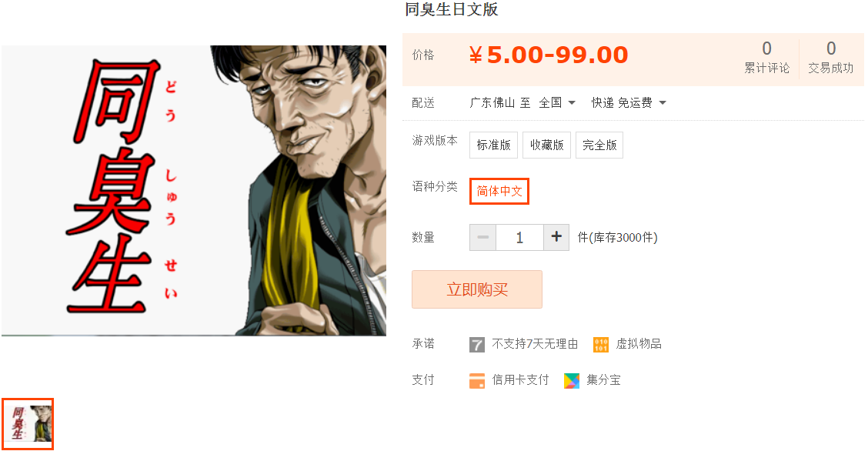The height and width of the screenshot is (451, 868).
Task: Open the 累计评论 reviews count
Action: click(x=766, y=58)
